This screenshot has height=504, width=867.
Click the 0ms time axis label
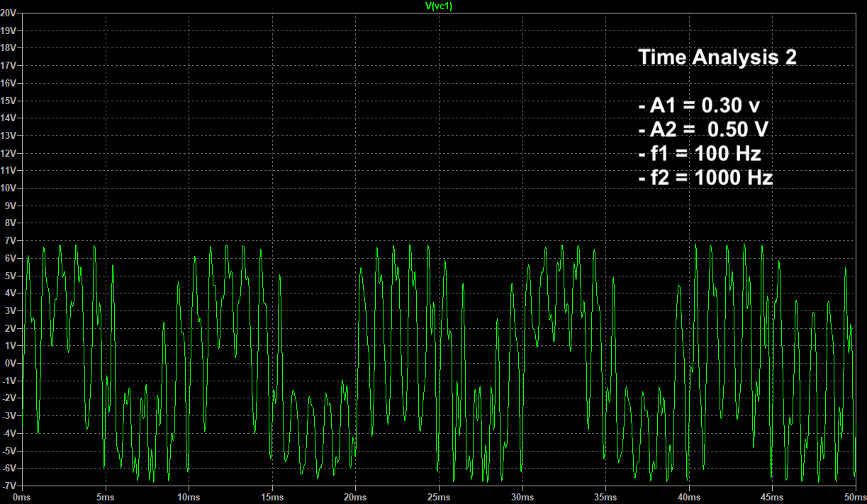tap(23, 496)
